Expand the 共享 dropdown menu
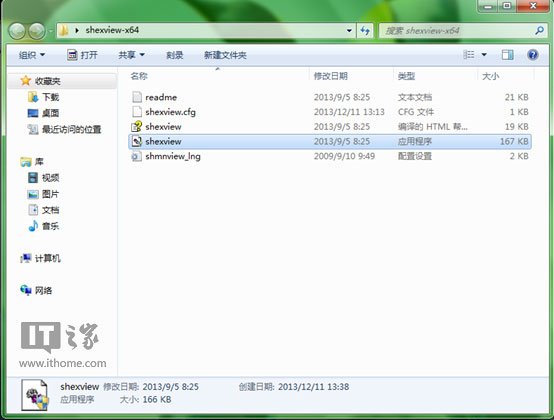 pos(131,55)
